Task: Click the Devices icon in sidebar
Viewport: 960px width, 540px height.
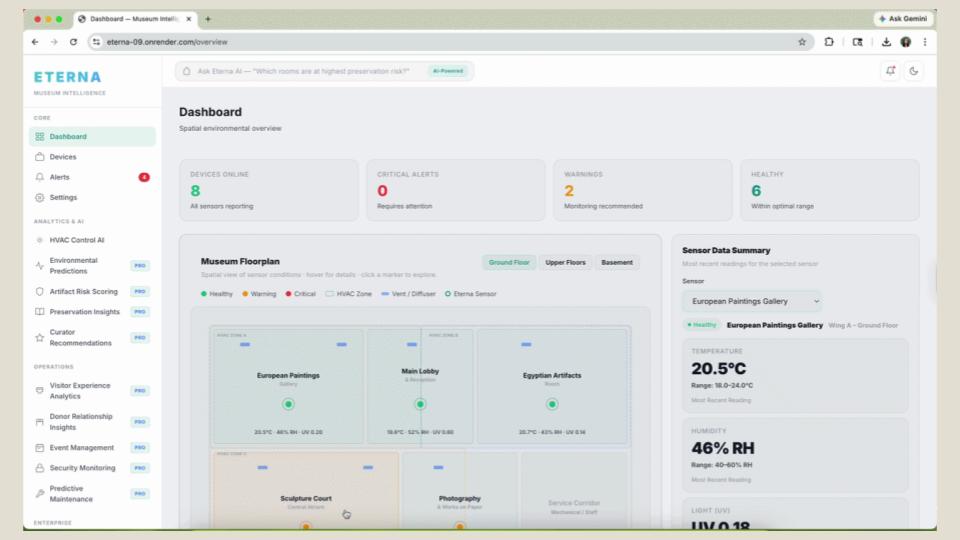Action: click(x=40, y=157)
